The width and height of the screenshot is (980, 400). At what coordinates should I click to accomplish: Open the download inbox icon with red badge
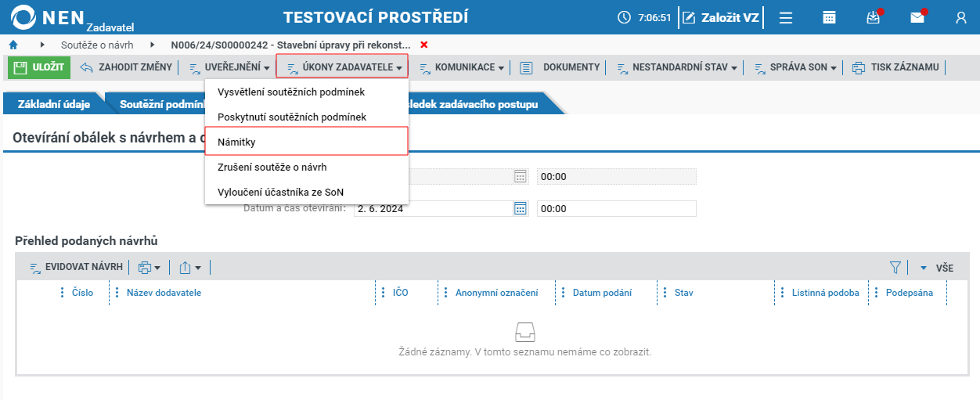[874, 17]
